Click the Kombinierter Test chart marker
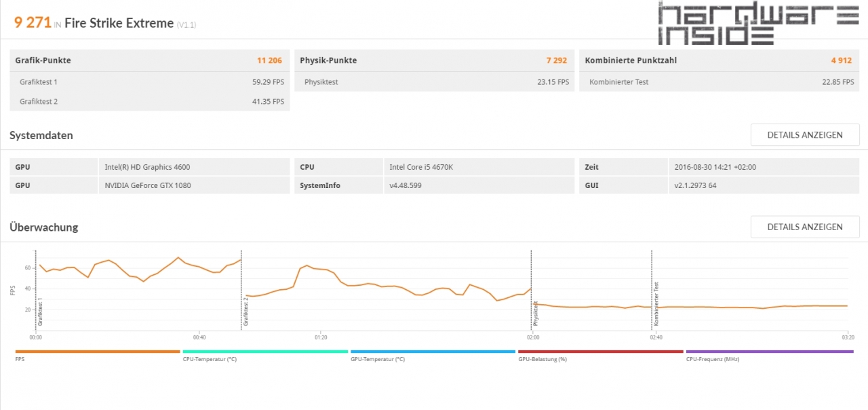The height and width of the screenshot is (410, 868). [x=656, y=303]
